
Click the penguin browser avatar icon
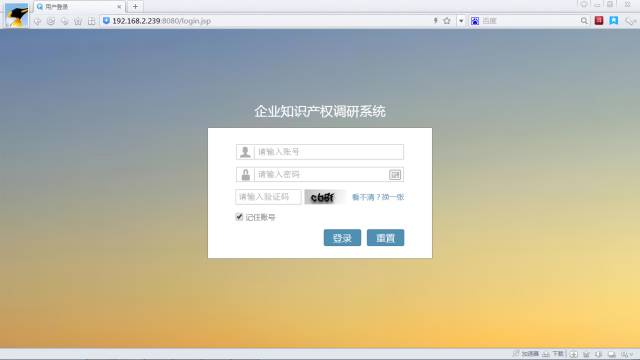(x=16, y=15)
